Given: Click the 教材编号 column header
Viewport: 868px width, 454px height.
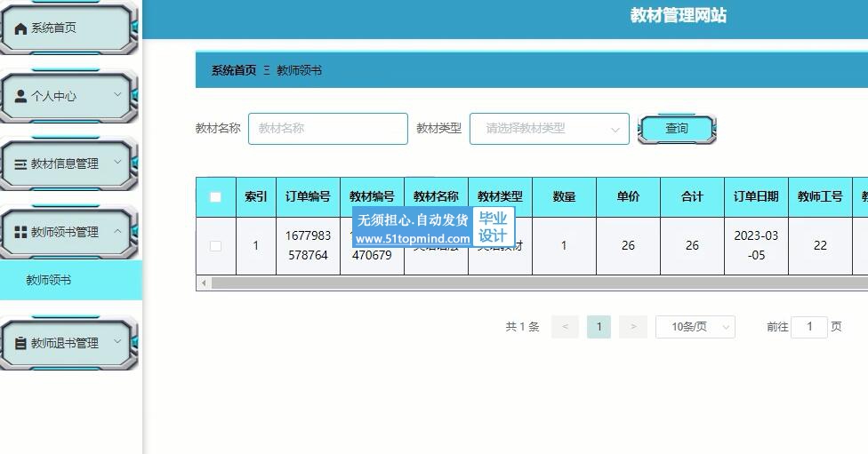Looking at the screenshot, I should click(x=372, y=197).
